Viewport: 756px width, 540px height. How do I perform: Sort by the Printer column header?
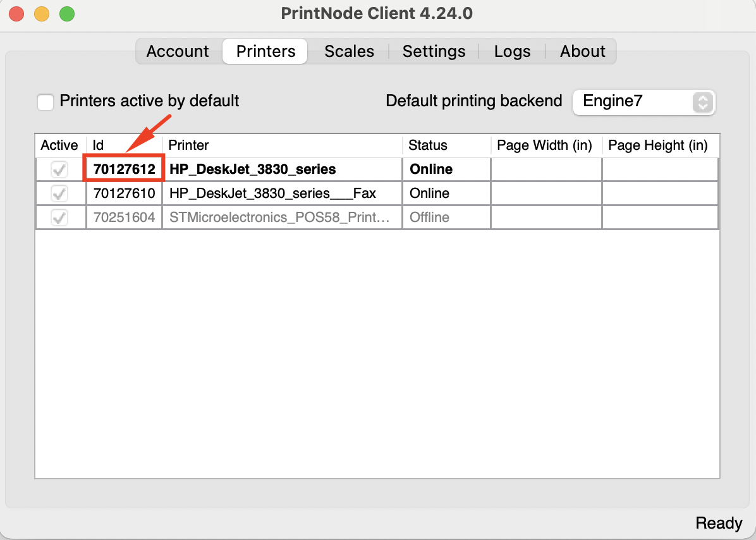tap(282, 145)
